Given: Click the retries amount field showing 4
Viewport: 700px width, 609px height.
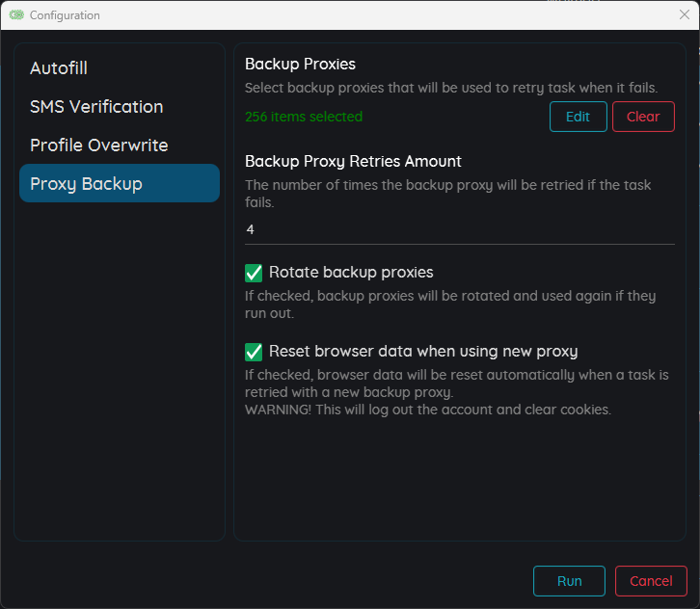Looking at the screenshot, I should [459, 229].
